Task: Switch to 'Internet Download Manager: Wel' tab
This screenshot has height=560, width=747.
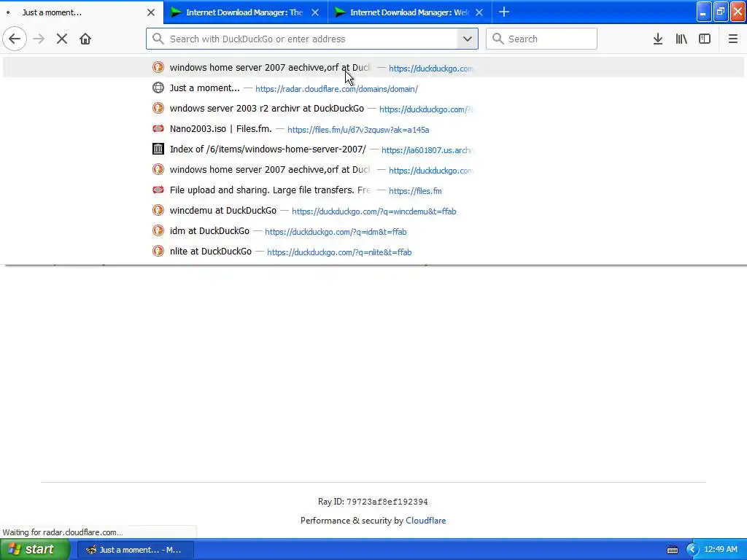Action: coord(410,12)
